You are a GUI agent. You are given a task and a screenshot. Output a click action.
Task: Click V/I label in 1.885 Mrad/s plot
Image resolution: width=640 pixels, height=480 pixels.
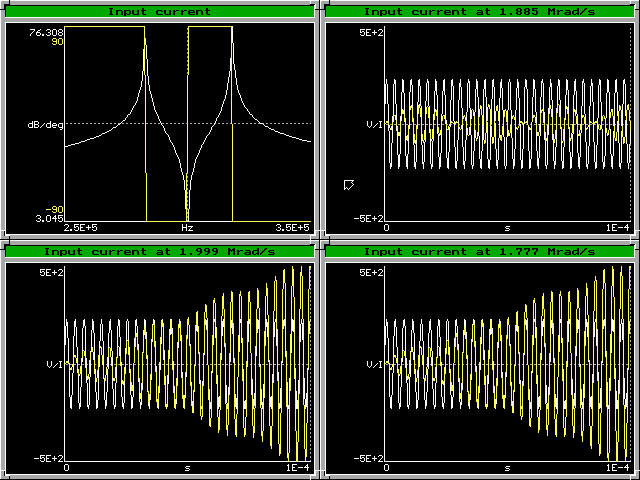(375, 124)
